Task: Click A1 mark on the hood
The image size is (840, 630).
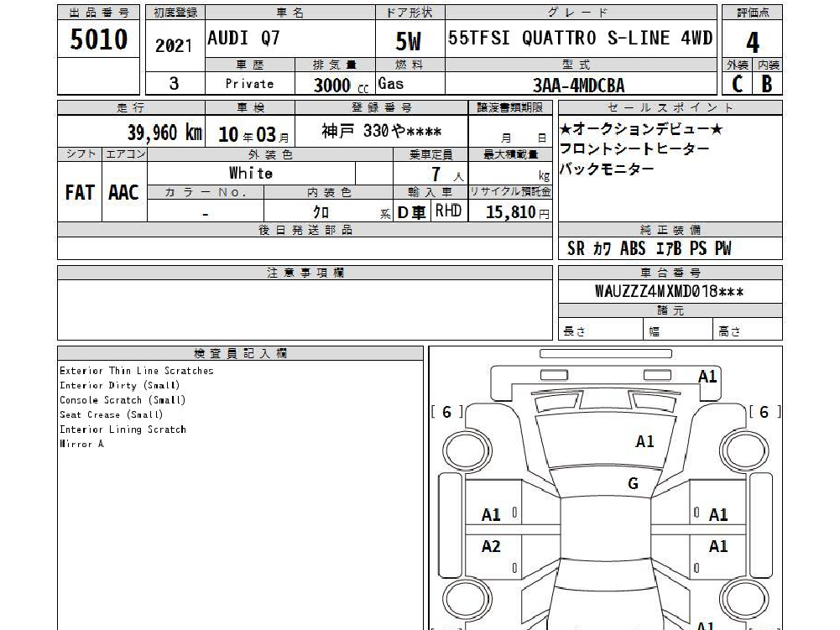Action: click(x=644, y=441)
